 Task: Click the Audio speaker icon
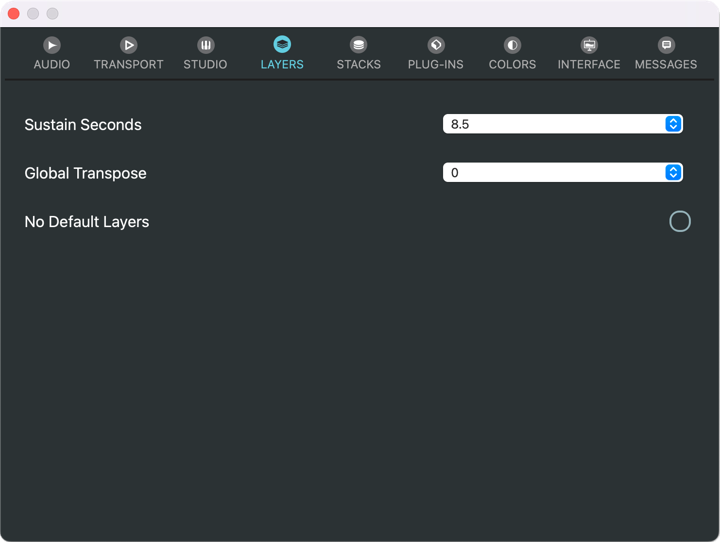52,45
